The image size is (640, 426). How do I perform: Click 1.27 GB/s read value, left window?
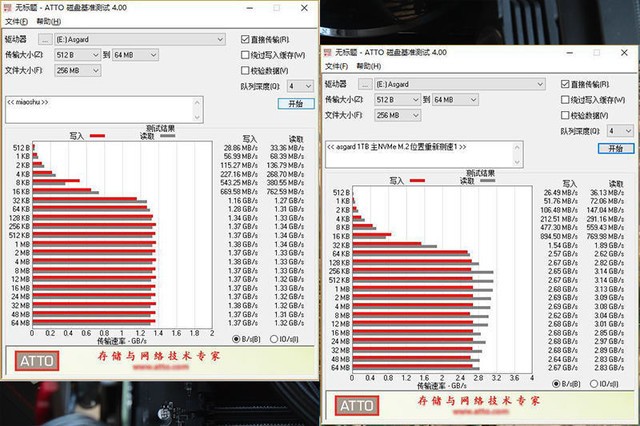[289, 200]
